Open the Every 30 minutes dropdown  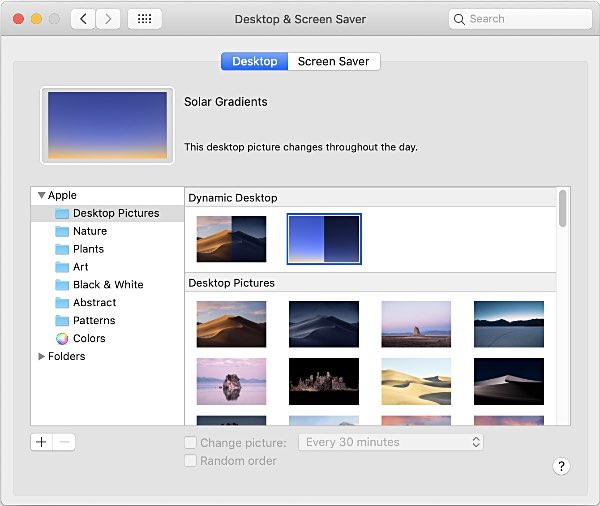click(392, 442)
